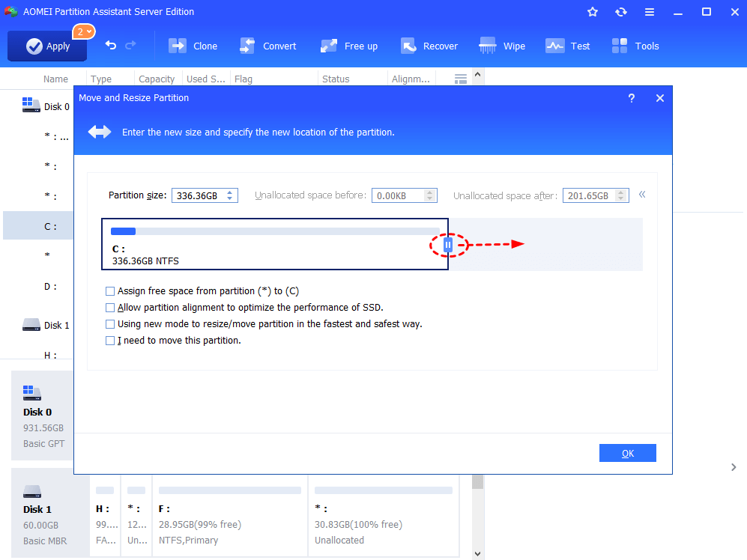Click the C: partition bar in dialog
The width and height of the screenshot is (747, 560).
[x=275, y=244]
